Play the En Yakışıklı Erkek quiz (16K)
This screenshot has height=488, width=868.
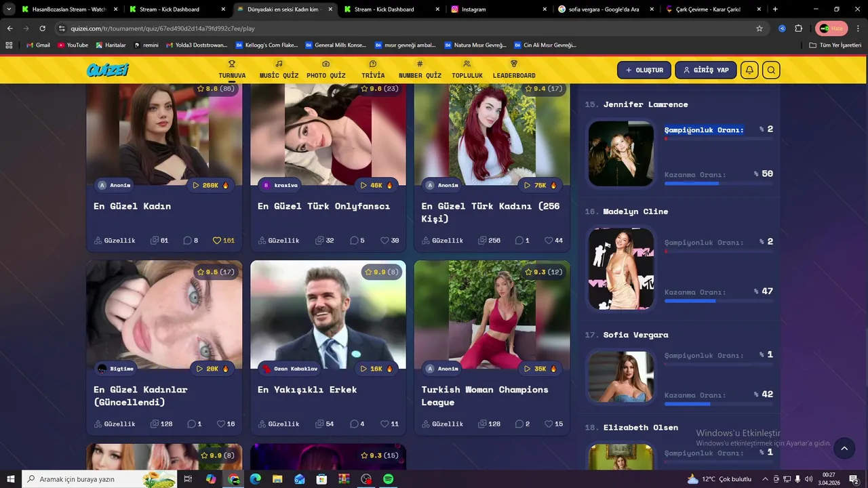(x=377, y=369)
